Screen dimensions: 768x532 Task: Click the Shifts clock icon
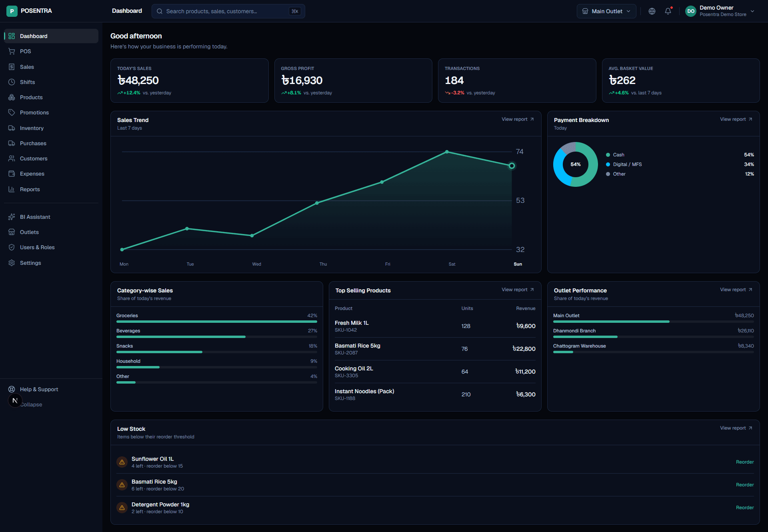(12, 82)
